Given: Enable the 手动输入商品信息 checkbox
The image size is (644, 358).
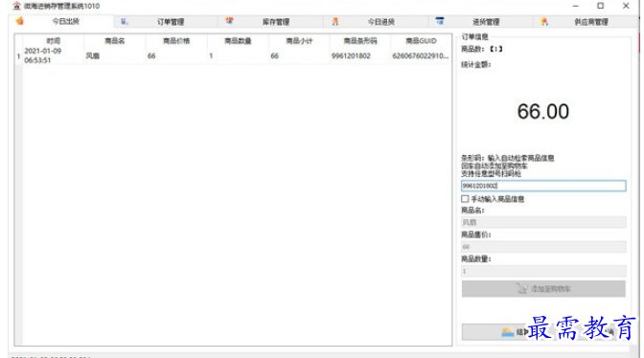Looking at the screenshot, I should pos(465,199).
